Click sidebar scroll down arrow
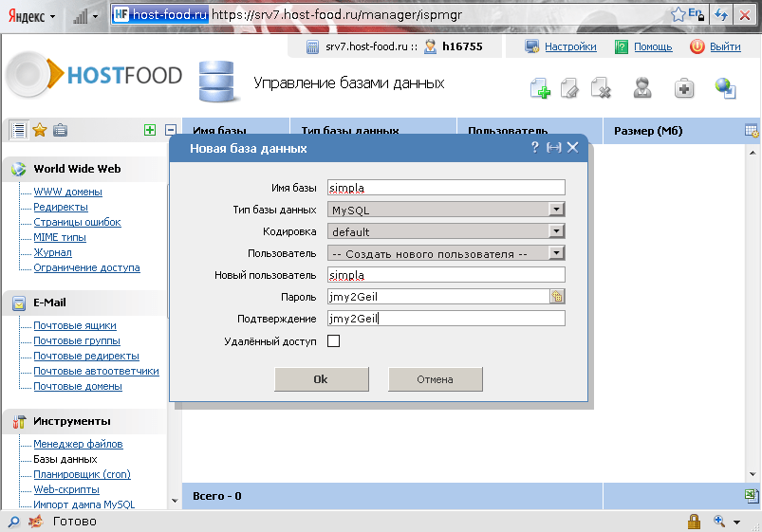Viewport: 762px width, 532px height. pyautogui.click(x=175, y=501)
